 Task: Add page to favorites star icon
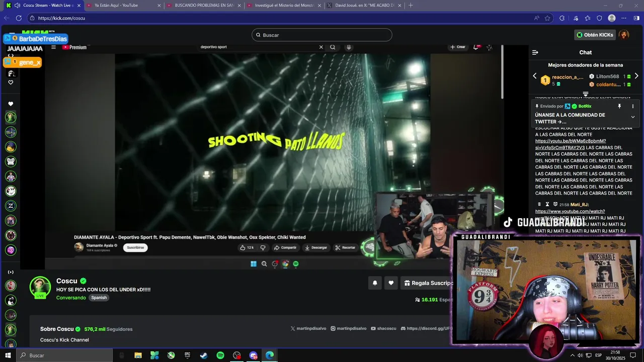(547, 18)
